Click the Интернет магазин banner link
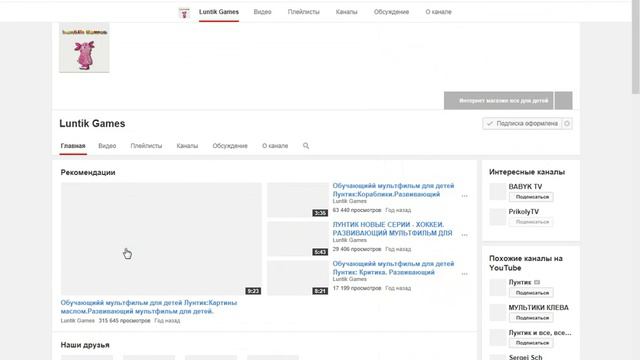Viewport: 640px width, 360px height. [x=498, y=100]
